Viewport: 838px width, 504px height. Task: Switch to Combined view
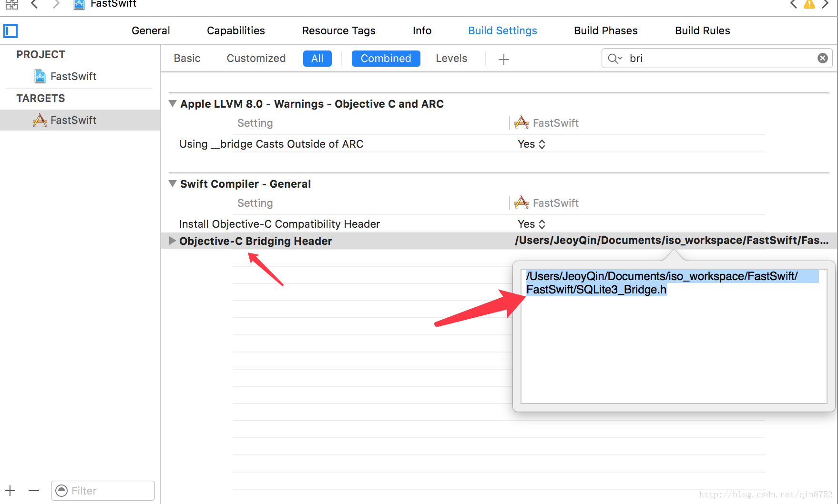[386, 59]
